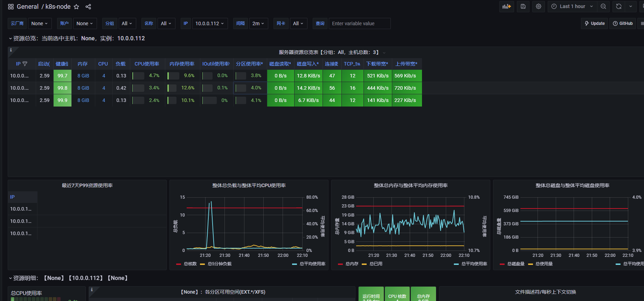Click the CPU 核数 stat panel
Screen dimensions: 644x301
(397, 294)
